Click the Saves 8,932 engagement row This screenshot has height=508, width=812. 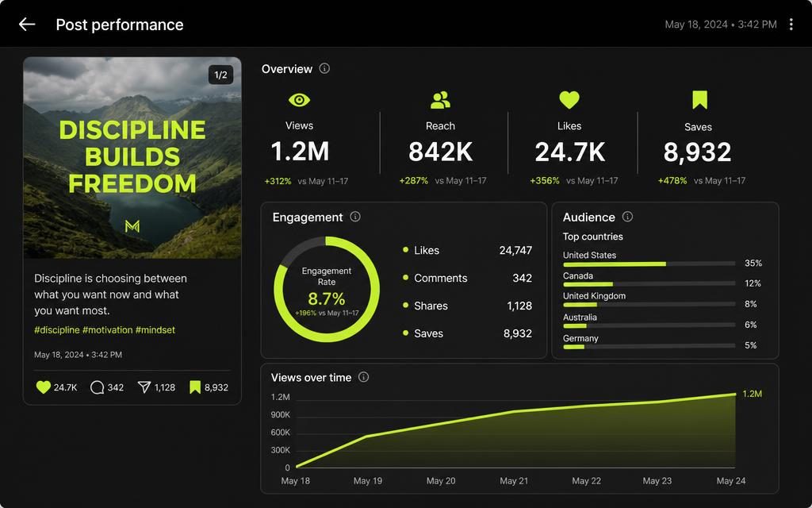(468, 333)
